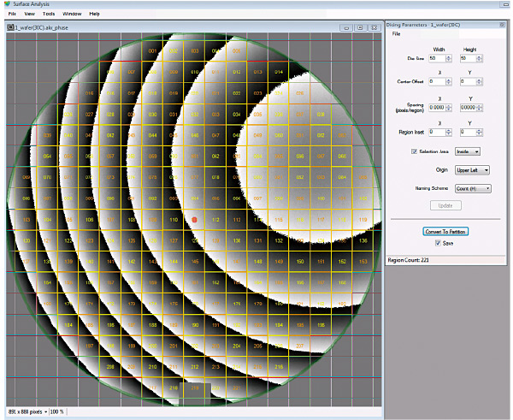Click the Update button
513x420 pixels.
click(445, 205)
